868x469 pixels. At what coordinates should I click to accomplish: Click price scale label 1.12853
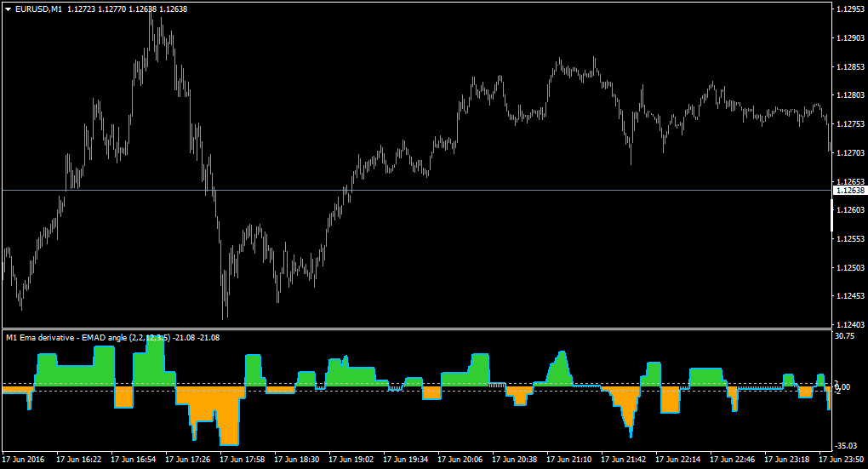coord(850,67)
